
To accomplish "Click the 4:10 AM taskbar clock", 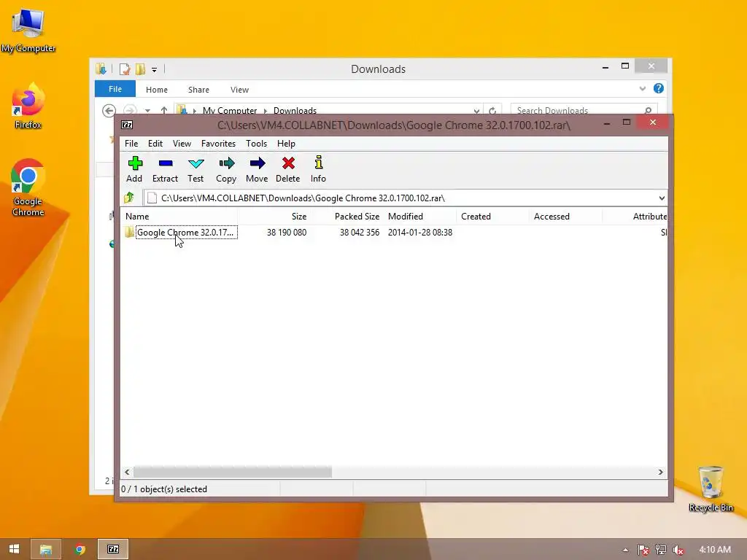I will point(715,550).
